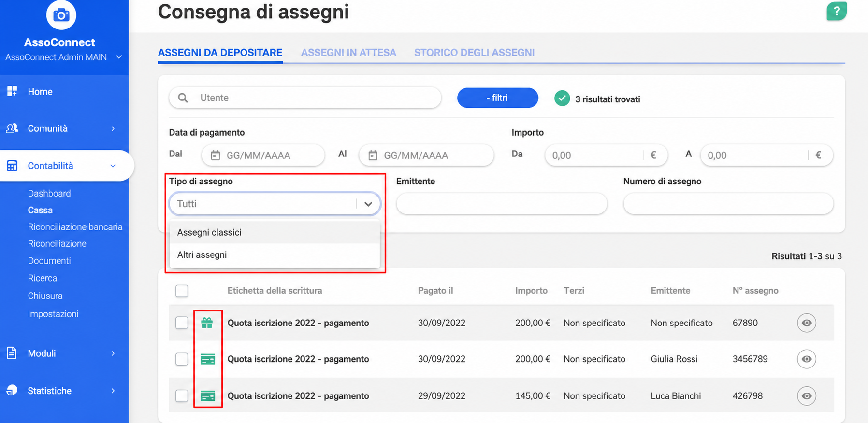Open Riconciliazione sidebar link

click(x=57, y=243)
